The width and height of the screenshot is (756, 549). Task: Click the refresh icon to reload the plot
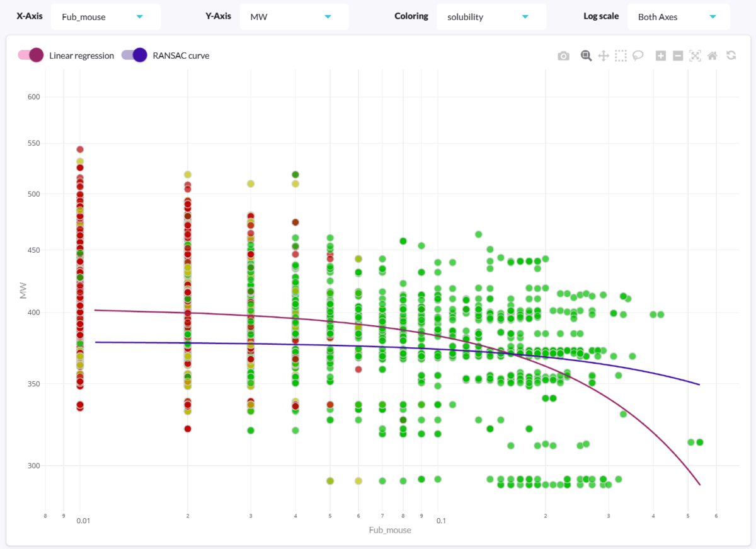pos(731,55)
